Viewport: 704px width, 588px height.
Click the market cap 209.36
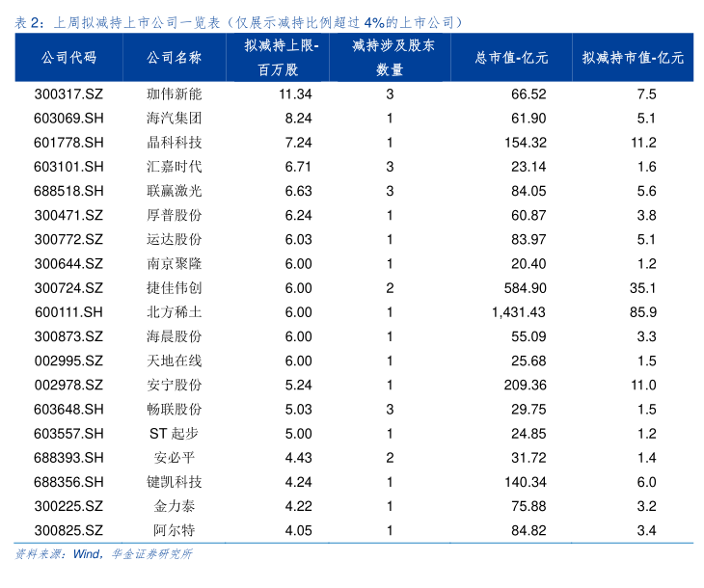pyautogui.click(x=526, y=386)
